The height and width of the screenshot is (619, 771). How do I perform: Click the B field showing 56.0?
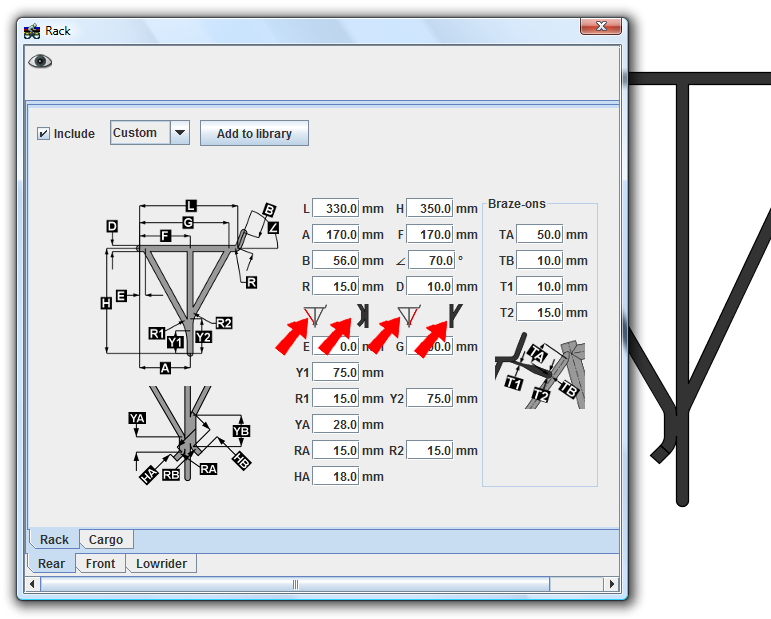point(336,261)
